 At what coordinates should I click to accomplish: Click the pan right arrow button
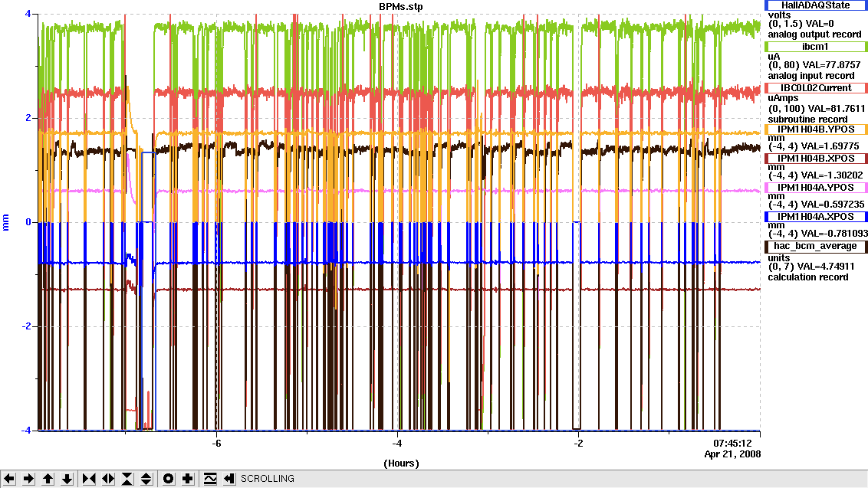coord(29,479)
